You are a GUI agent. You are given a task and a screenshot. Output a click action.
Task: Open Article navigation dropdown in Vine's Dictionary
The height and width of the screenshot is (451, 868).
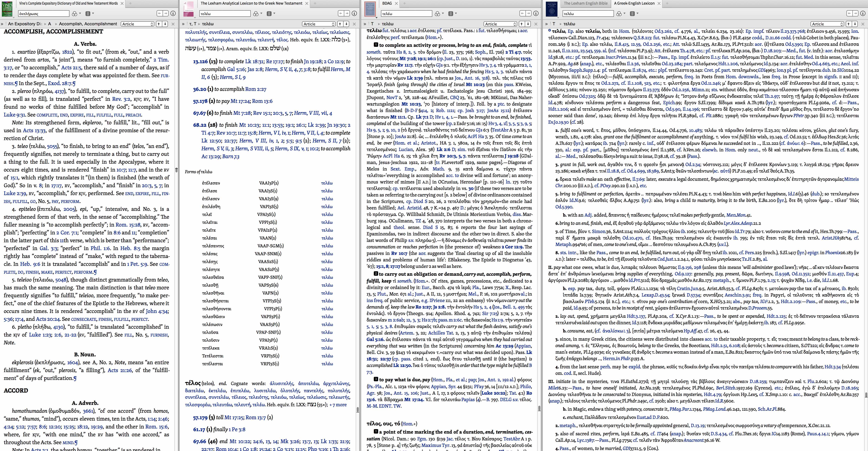[x=137, y=24]
